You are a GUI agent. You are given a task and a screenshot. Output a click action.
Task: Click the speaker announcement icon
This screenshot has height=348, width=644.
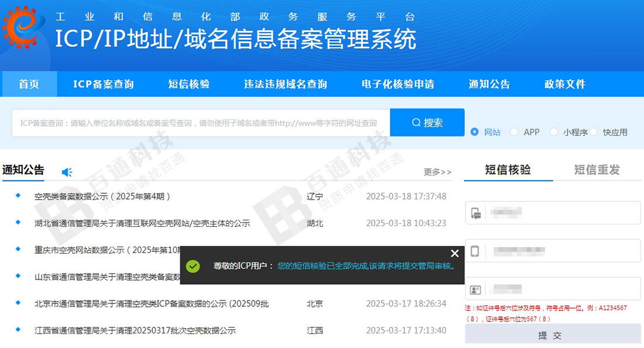tap(67, 172)
